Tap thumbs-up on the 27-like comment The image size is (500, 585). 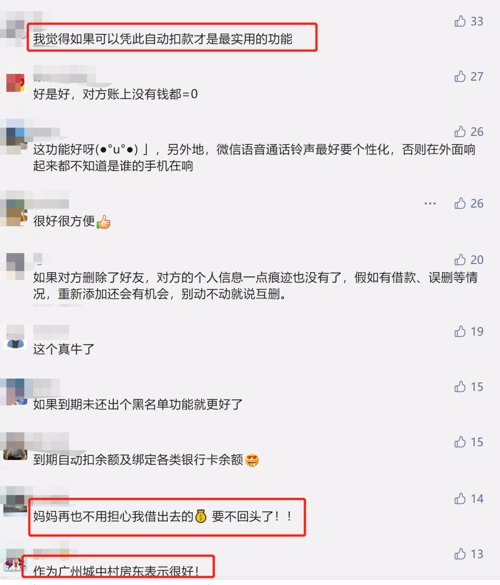click(x=460, y=76)
